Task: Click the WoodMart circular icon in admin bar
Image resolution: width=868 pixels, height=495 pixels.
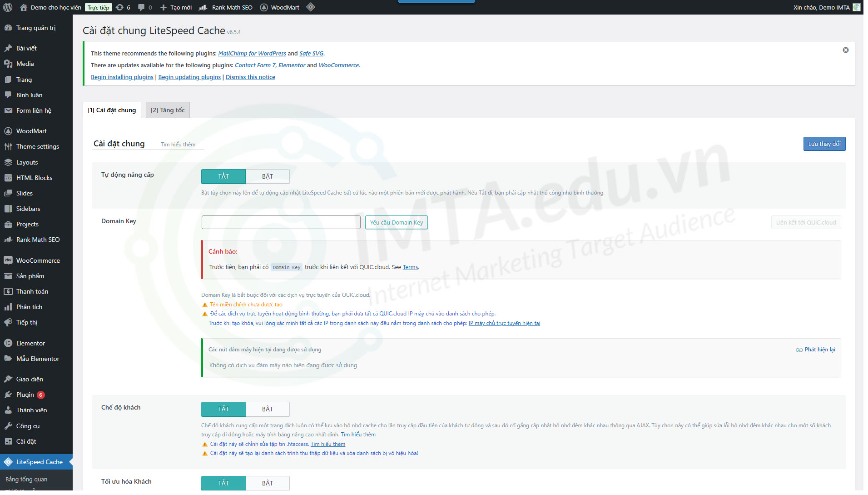Action: point(264,7)
